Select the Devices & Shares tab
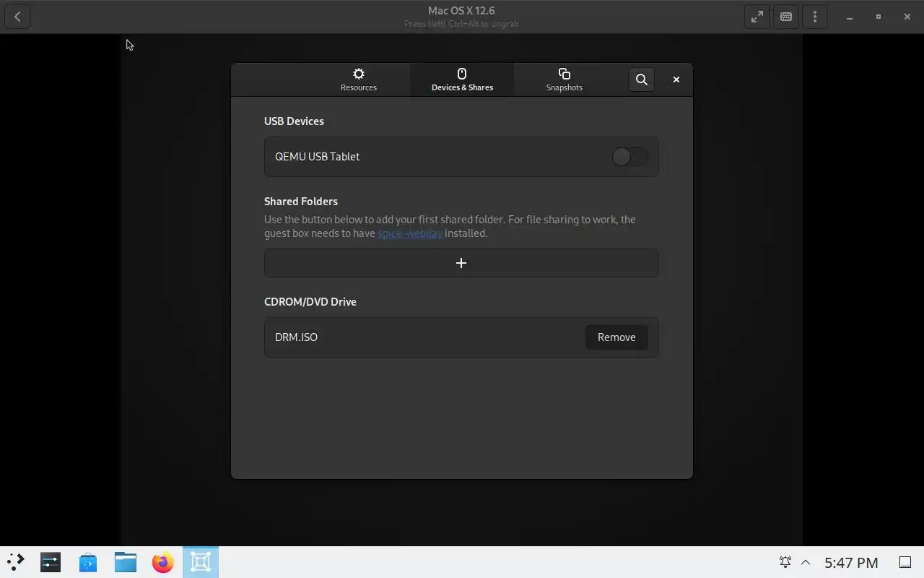Viewport: 924px width, 578px height. pos(462,79)
